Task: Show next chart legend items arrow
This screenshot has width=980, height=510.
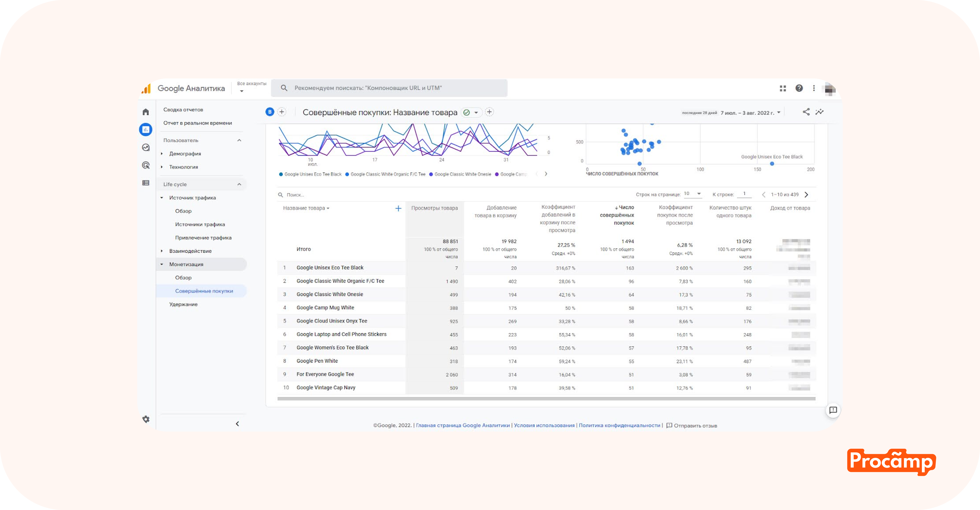Action: (x=546, y=174)
